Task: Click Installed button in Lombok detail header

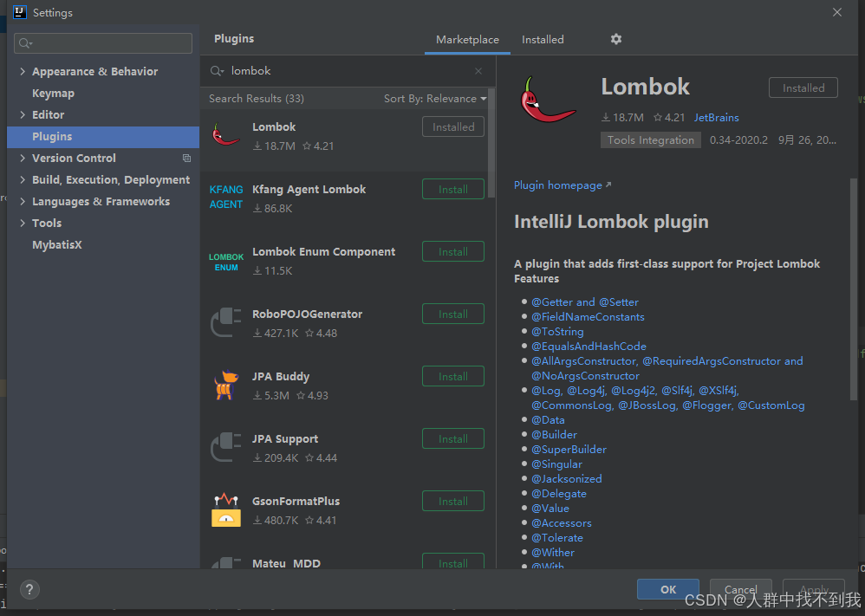Action: (803, 88)
